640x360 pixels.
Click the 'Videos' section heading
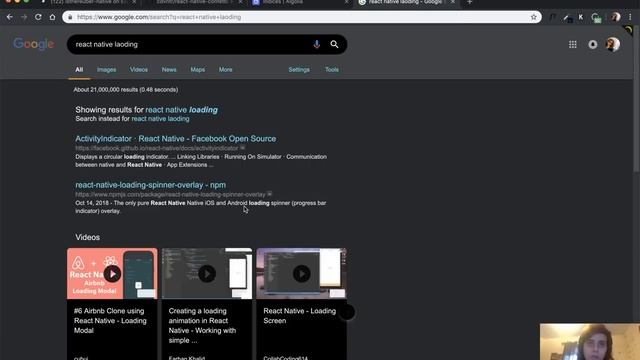coord(87,238)
